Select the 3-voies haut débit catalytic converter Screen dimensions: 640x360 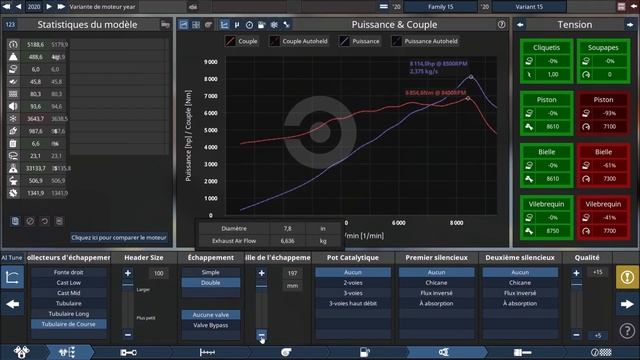(353, 303)
